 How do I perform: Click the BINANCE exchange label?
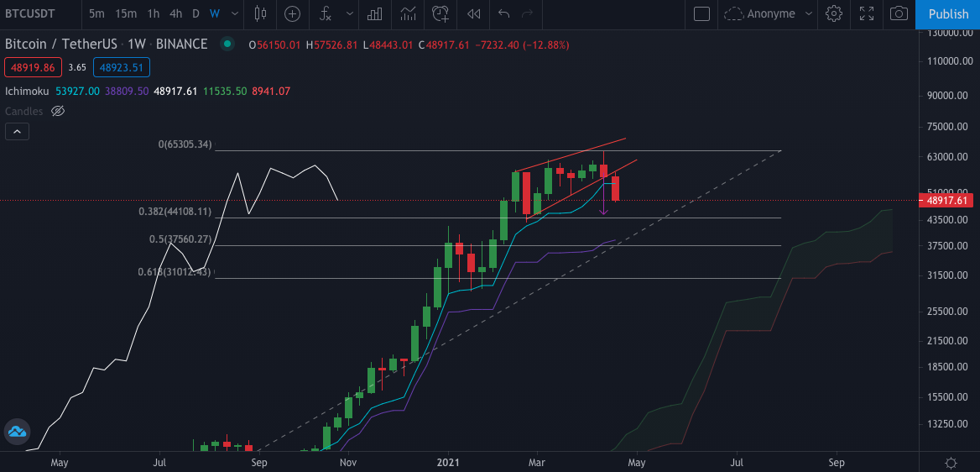point(181,44)
